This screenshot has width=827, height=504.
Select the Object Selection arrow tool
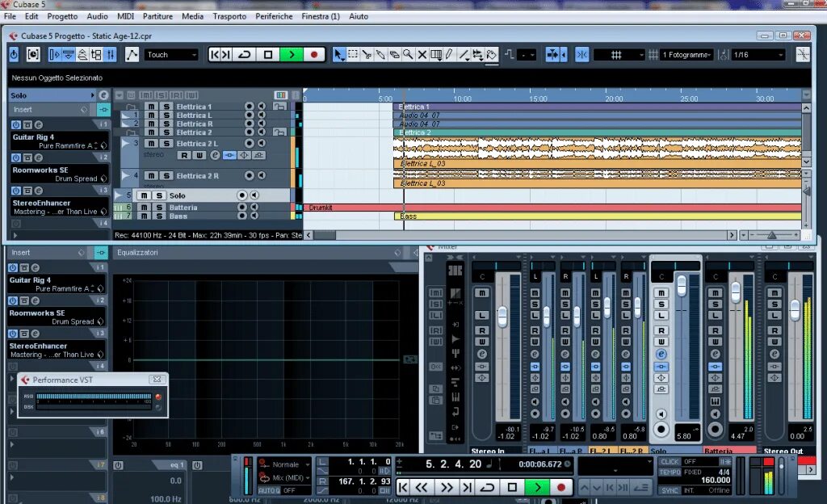(x=338, y=54)
